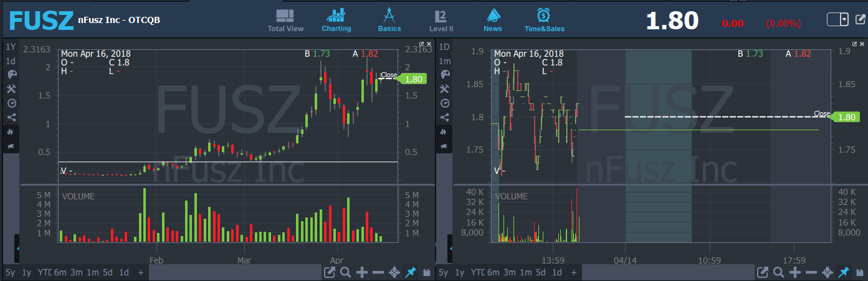
Task: Click the crosshair icon under right chart
Action: 827,272
